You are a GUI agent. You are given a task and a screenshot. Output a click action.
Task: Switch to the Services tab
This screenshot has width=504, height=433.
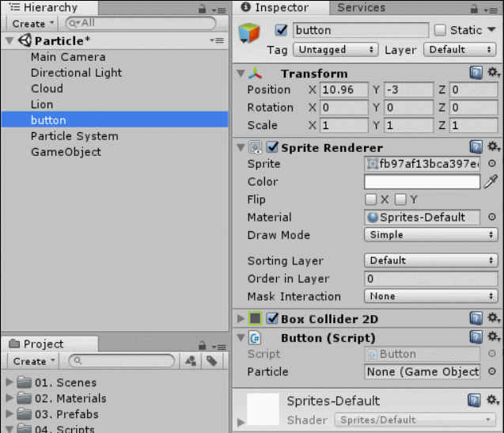(362, 7)
